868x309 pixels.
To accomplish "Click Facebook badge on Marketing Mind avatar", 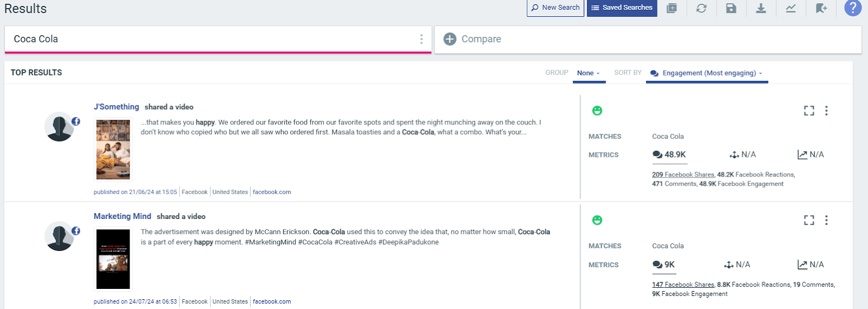I will point(76,231).
